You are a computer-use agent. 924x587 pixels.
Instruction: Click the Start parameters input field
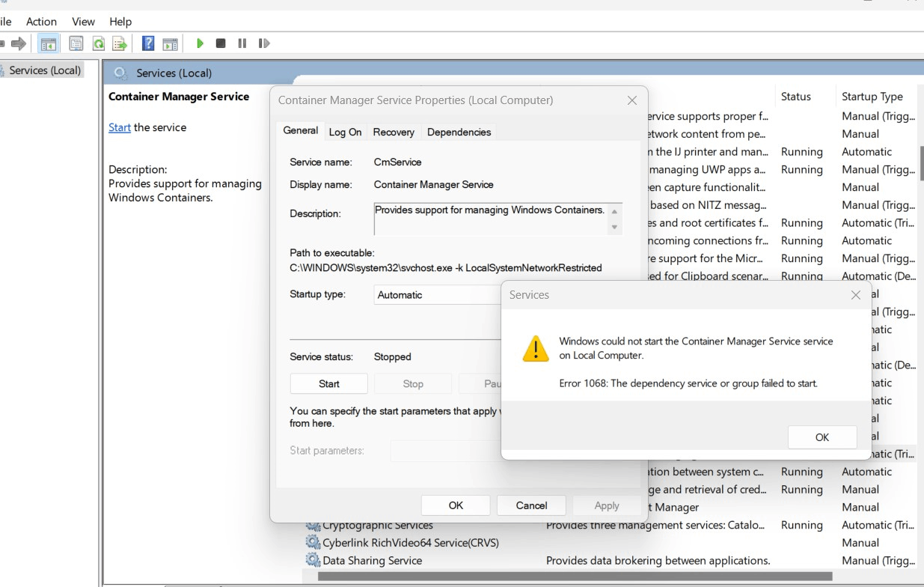(x=445, y=451)
